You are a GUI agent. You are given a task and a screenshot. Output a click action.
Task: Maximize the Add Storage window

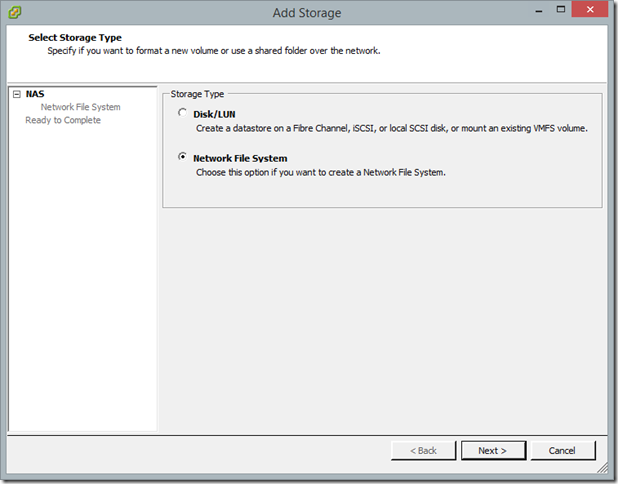[560, 9]
